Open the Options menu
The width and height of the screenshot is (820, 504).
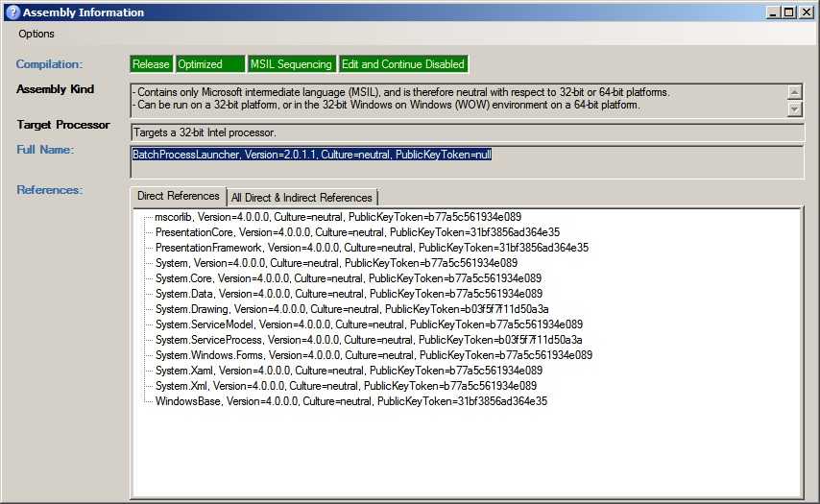pyautogui.click(x=36, y=34)
